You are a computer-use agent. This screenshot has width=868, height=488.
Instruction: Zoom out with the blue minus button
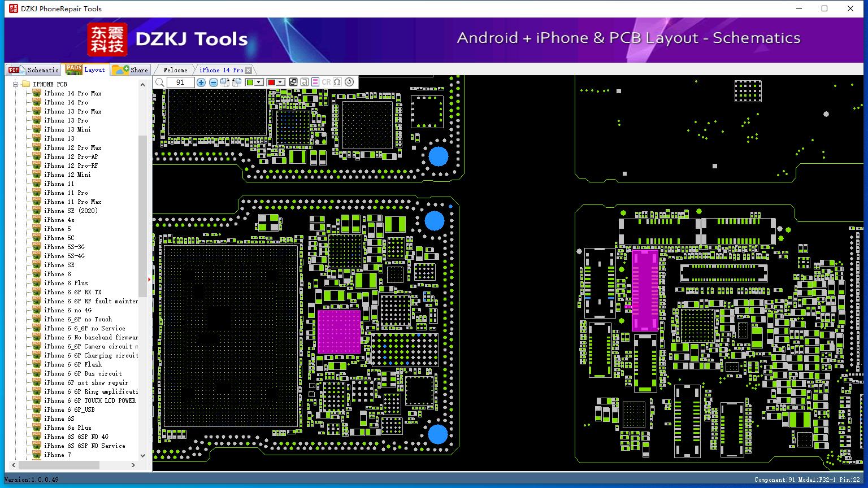coord(214,82)
